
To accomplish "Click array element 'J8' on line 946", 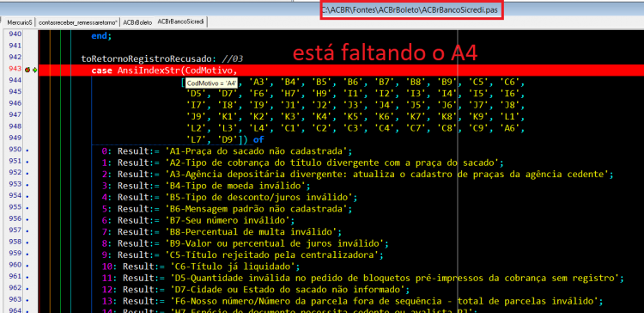I will (511, 105).
